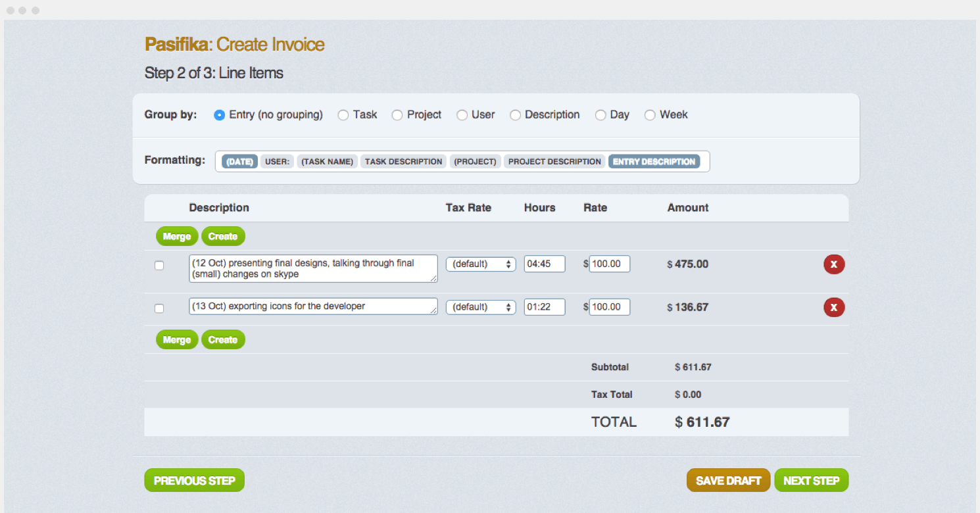Click the Amount column header
The image size is (980, 513).
click(688, 208)
